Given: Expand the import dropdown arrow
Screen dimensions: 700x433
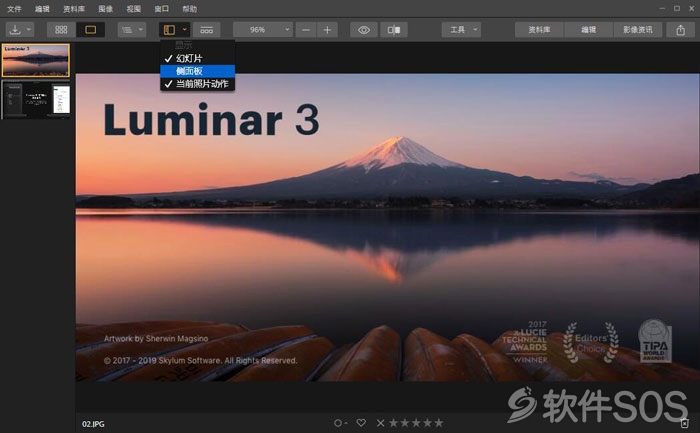Looking at the screenshot, I should [x=29, y=29].
